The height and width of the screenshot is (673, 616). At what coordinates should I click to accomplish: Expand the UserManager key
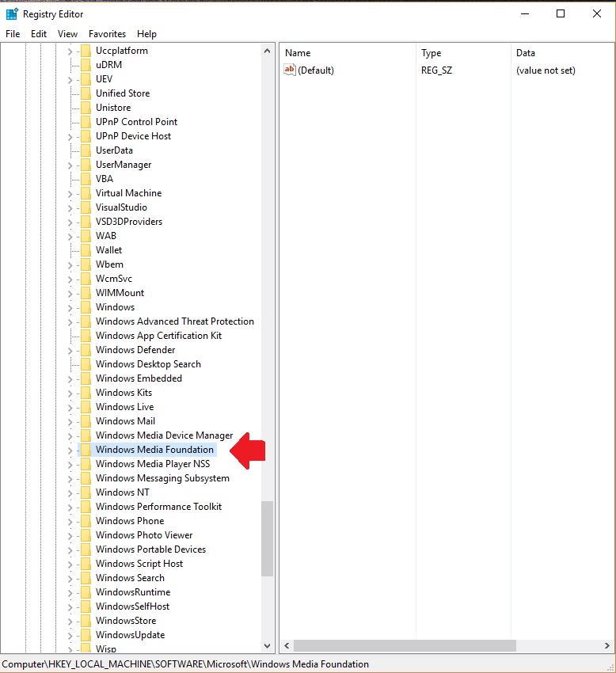click(x=70, y=165)
